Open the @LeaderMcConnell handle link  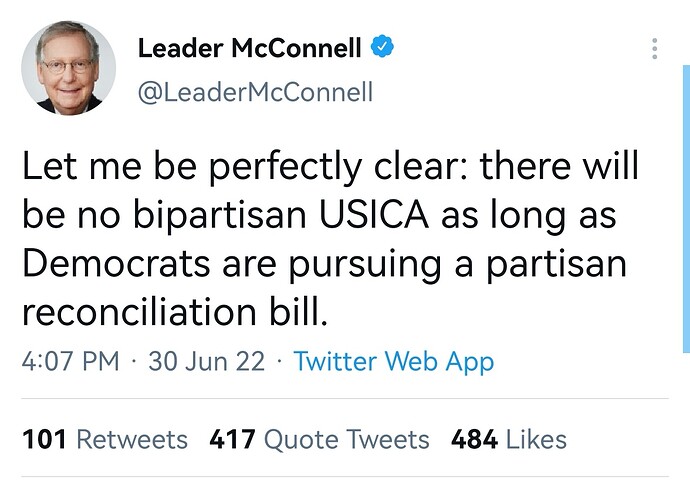(x=255, y=92)
